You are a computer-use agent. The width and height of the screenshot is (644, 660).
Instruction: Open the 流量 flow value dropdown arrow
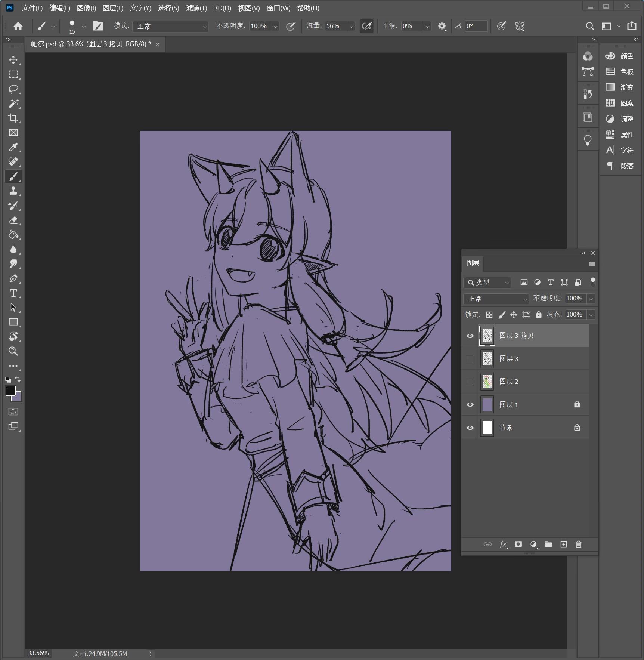coord(351,26)
